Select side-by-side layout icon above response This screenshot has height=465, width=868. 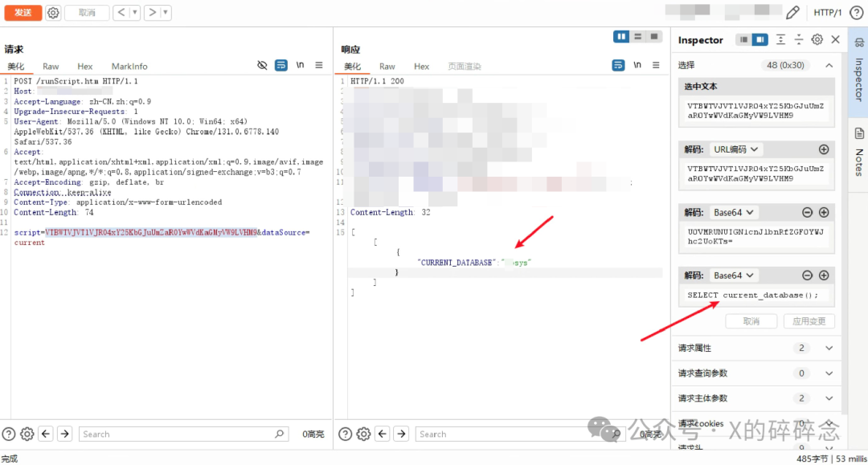tap(621, 36)
